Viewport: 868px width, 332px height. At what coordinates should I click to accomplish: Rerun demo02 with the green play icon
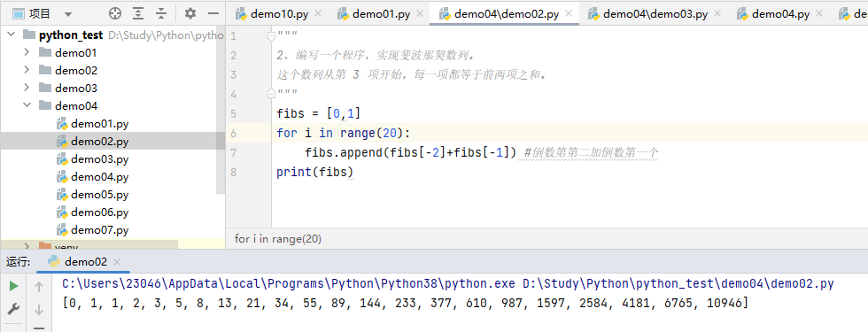pyautogui.click(x=14, y=286)
